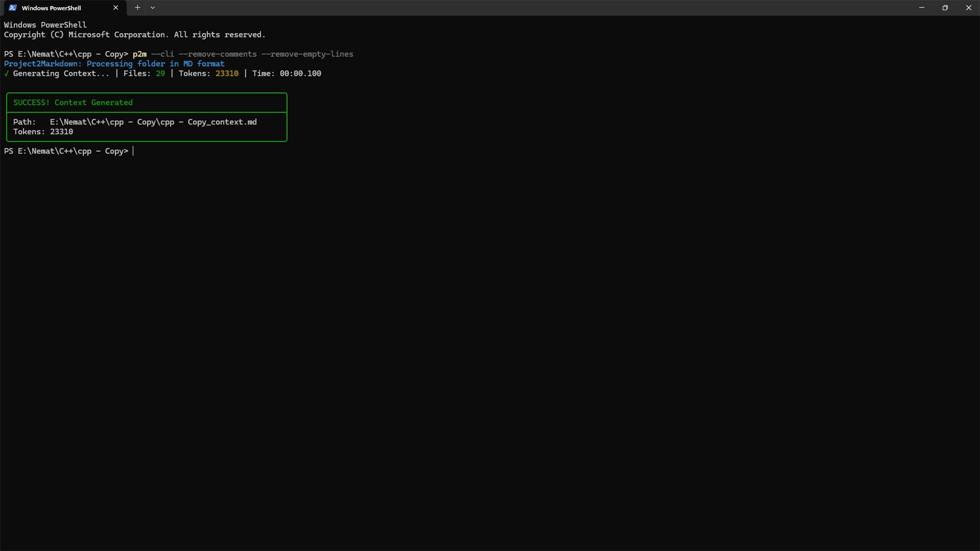Open a new terminal tab
This screenshot has width=980, height=551.
pos(137,8)
